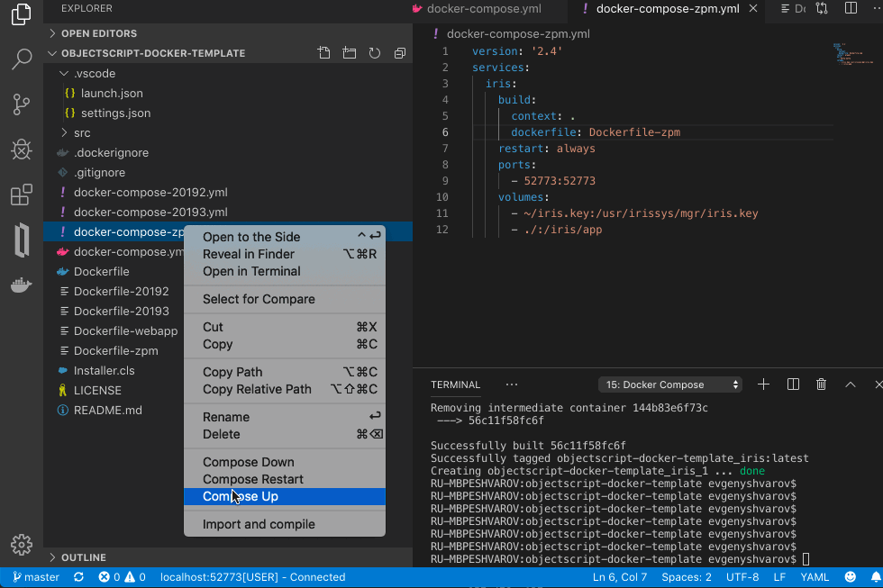883x588 pixels.
Task: Refresh the Explorer file tree
Action: [375, 53]
